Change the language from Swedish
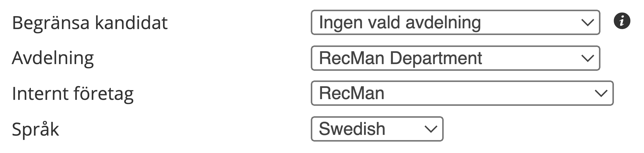The width and height of the screenshot is (644, 153). [x=377, y=129]
